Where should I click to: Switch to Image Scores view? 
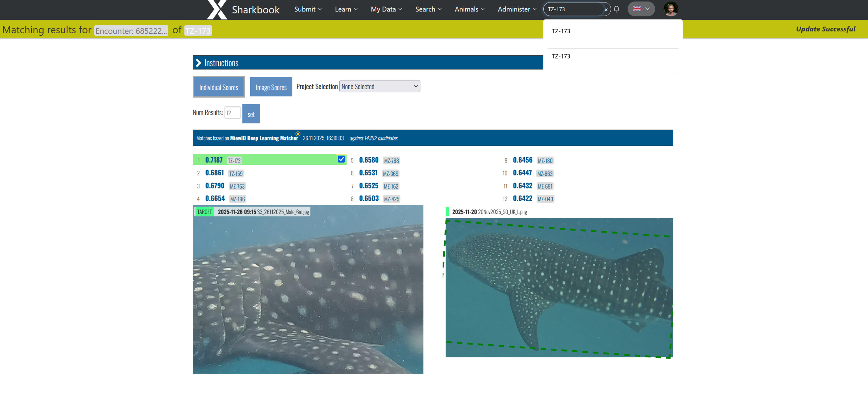click(x=271, y=87)
